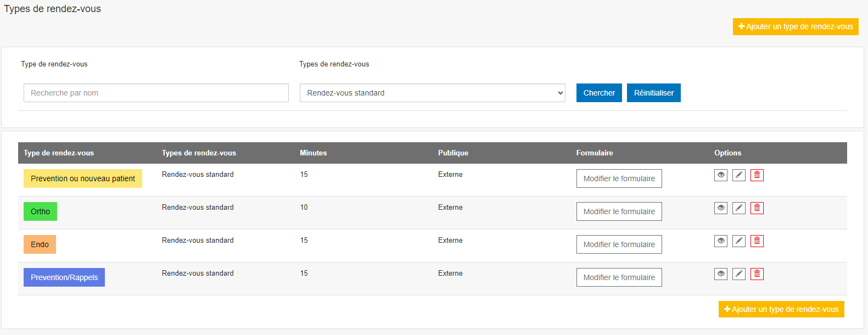Viewport: 868px width, 335px height.
Task: Edit the Ortho appointment type
Action: pos(739,208)
